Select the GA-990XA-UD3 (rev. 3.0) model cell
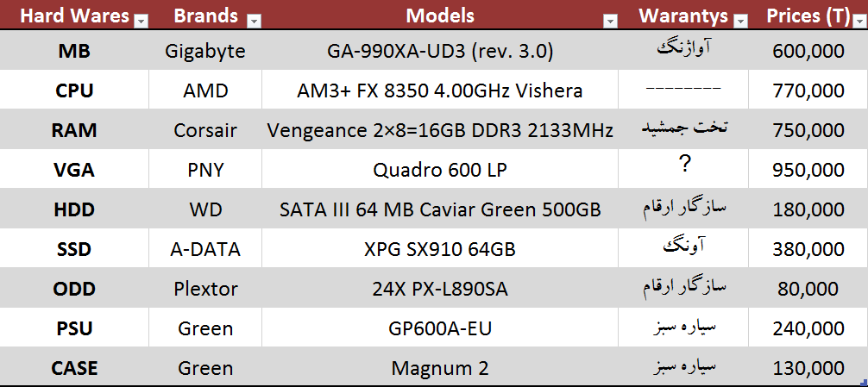Image resolution: width=868 pixels, height=387 pixels. pos(440,51)
